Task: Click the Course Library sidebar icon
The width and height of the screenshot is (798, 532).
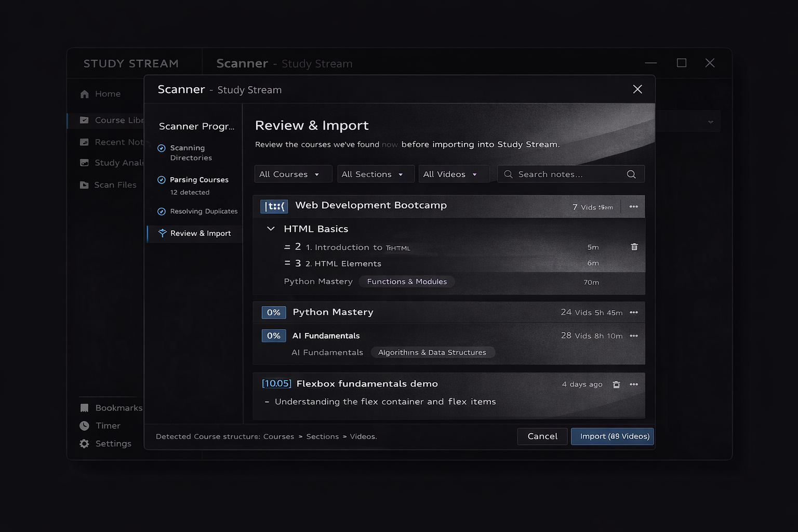Action: point(84,120)
